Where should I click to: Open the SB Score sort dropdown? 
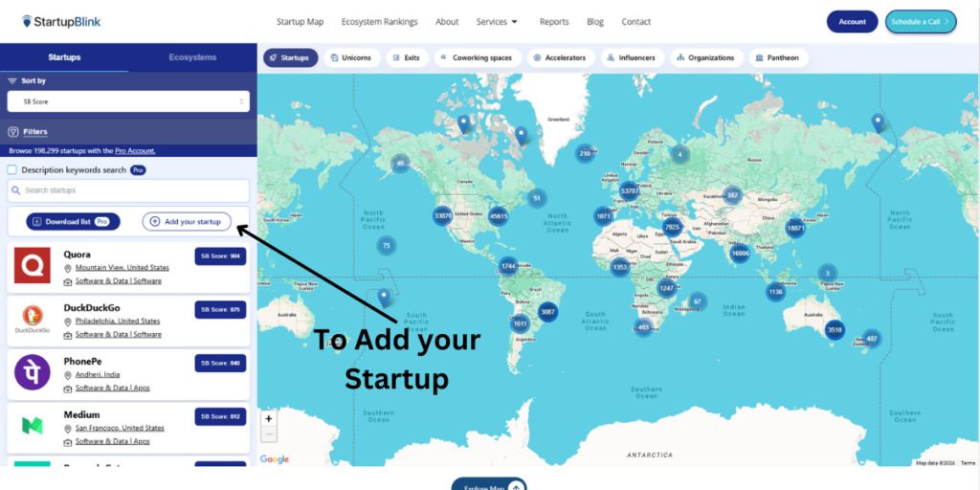pos(128,101)
